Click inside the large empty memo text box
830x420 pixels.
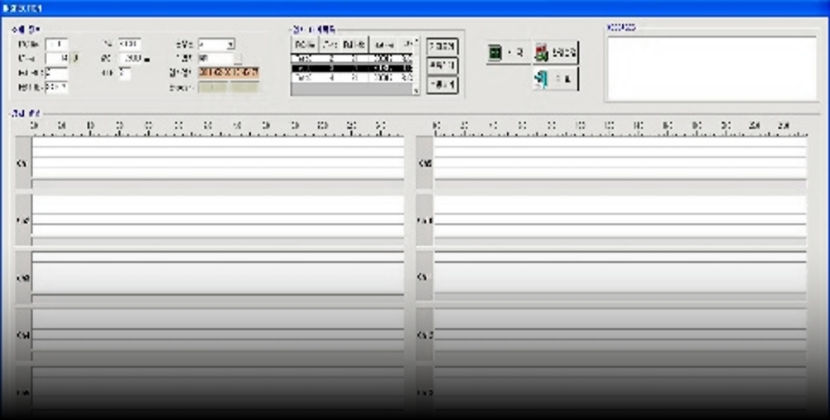pos(712,68)
